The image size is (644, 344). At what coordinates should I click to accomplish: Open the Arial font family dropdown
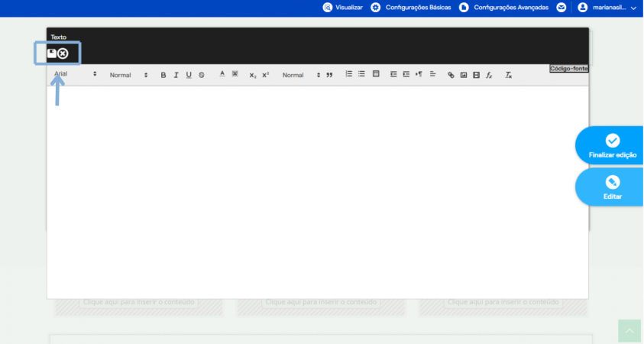75,74
